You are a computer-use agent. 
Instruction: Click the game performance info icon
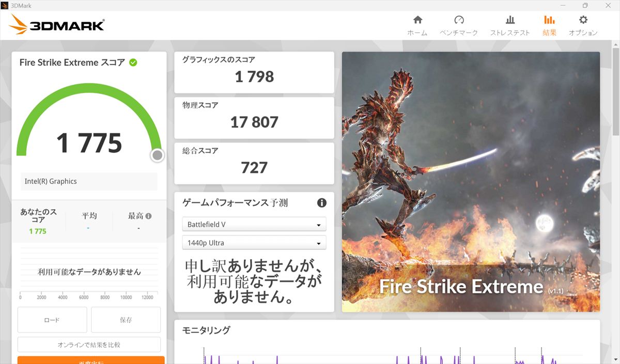(322, 203)
